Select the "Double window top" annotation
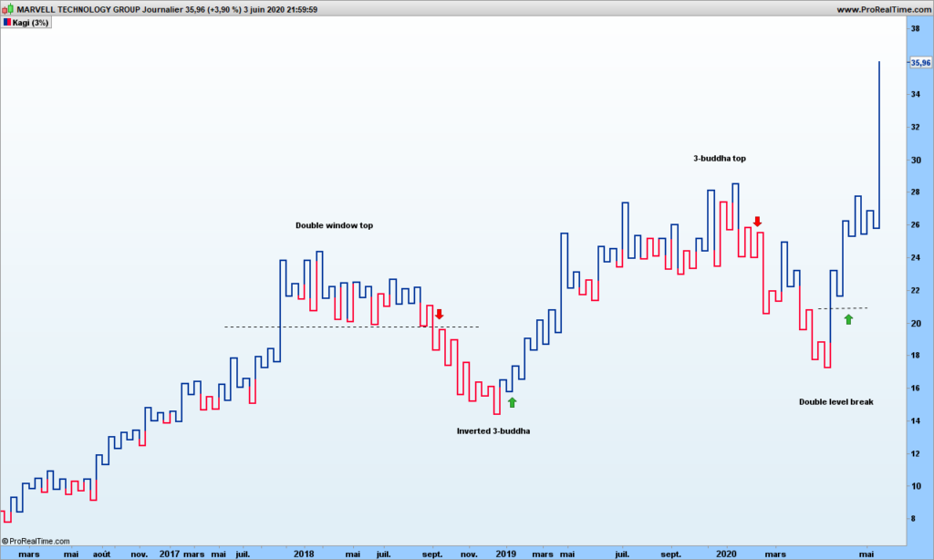 pos(334,225)
